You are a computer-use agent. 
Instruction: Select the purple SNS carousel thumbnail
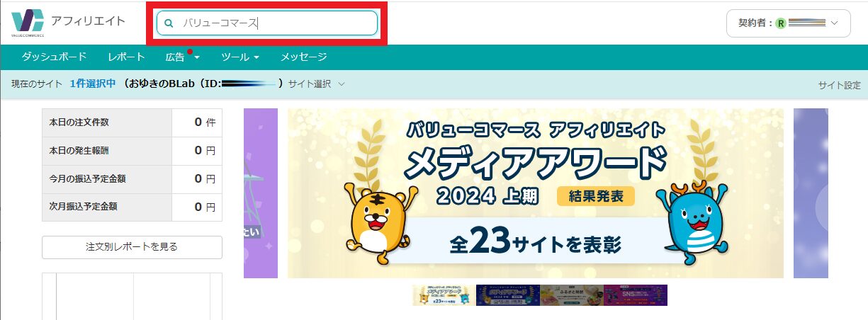pyautogui.click(x=636, y=295)
